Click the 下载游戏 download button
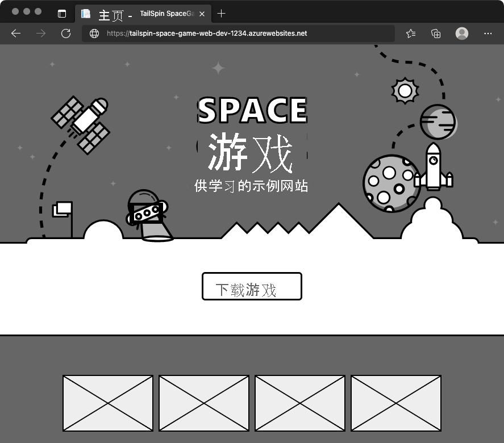The width and height of the screenshot is (504, 443). coord(252,286)
